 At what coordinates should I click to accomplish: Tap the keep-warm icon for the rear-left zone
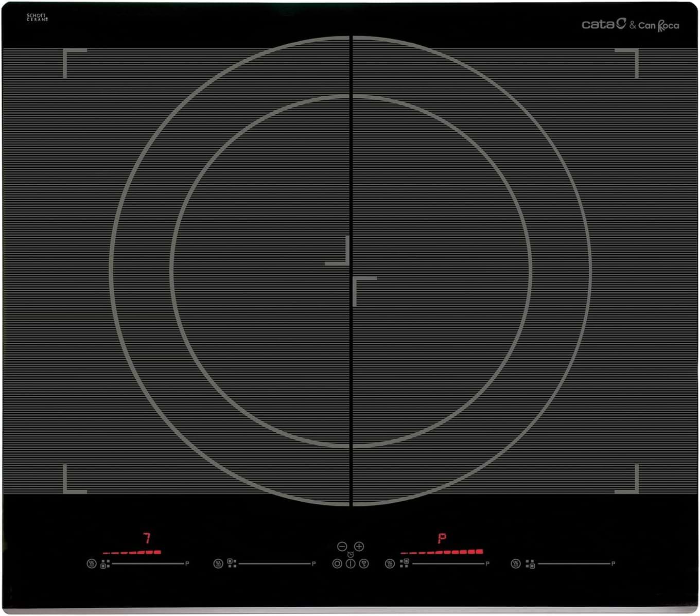(218, 564)
